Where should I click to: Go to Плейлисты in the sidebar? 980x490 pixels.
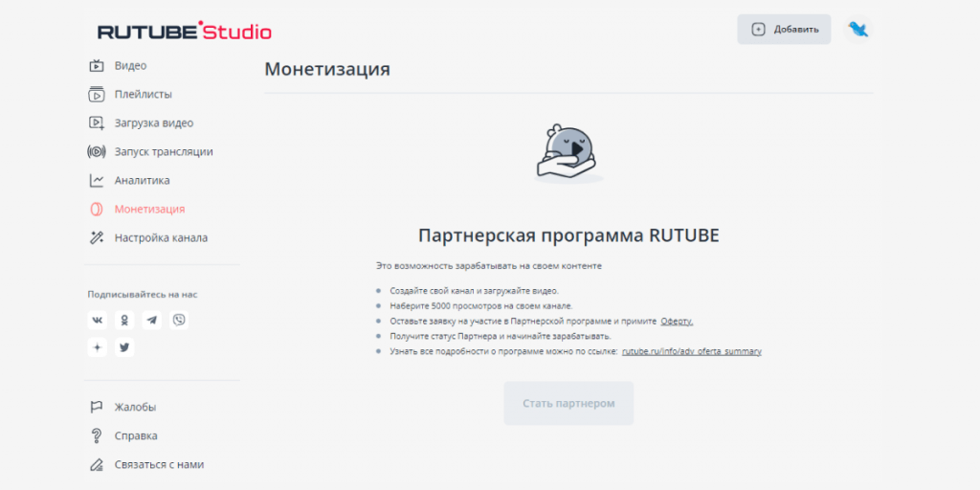click(143, 95)
